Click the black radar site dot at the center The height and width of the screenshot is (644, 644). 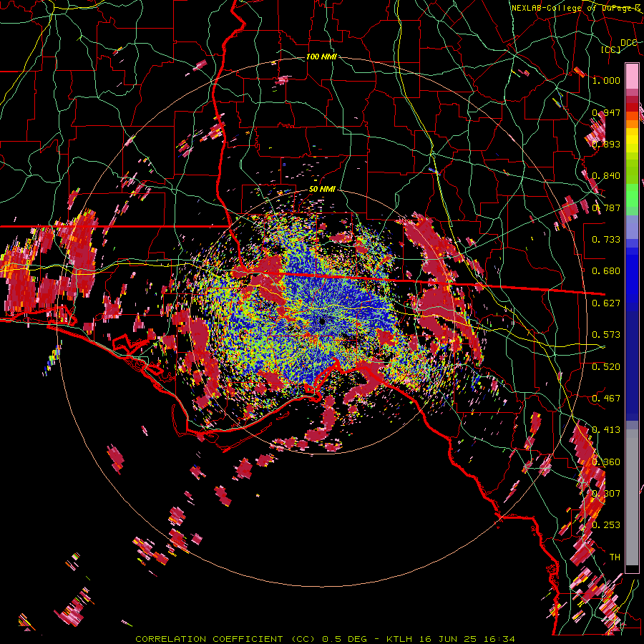pos(323,321)
